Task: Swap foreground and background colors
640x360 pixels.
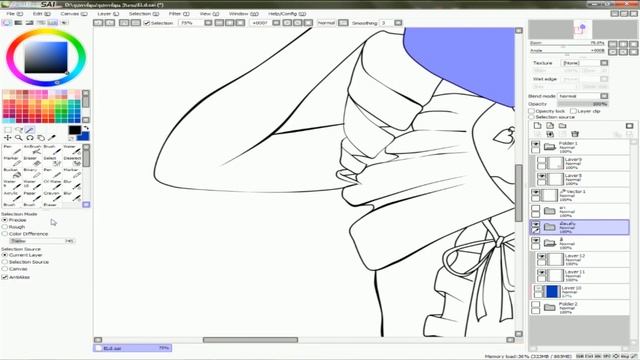Action: [x=86, y=128]
